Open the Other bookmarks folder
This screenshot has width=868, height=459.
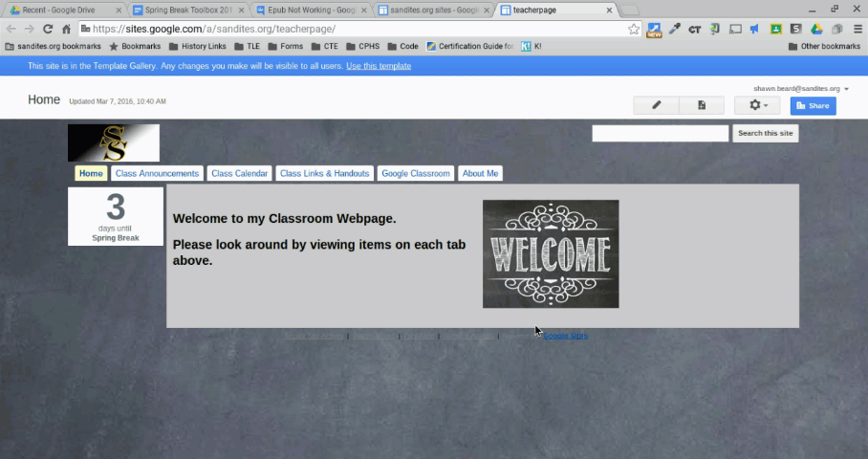coord(823,46)
